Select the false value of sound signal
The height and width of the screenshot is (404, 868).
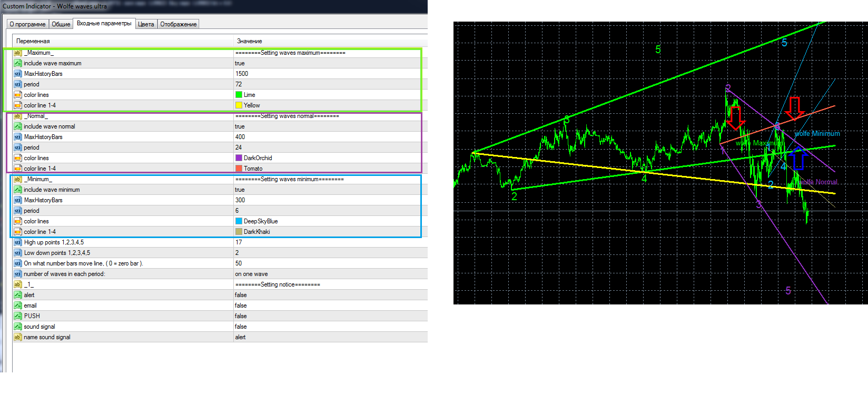[x=241, y=327]
